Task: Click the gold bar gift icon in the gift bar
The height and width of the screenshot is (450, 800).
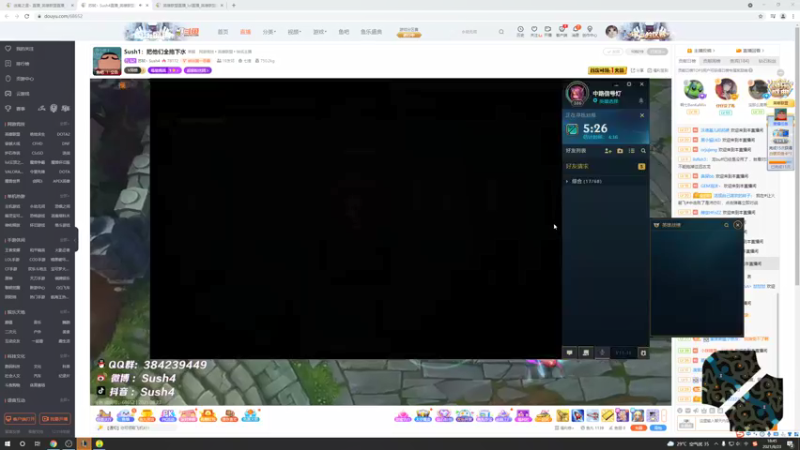Action: [608, 416]
